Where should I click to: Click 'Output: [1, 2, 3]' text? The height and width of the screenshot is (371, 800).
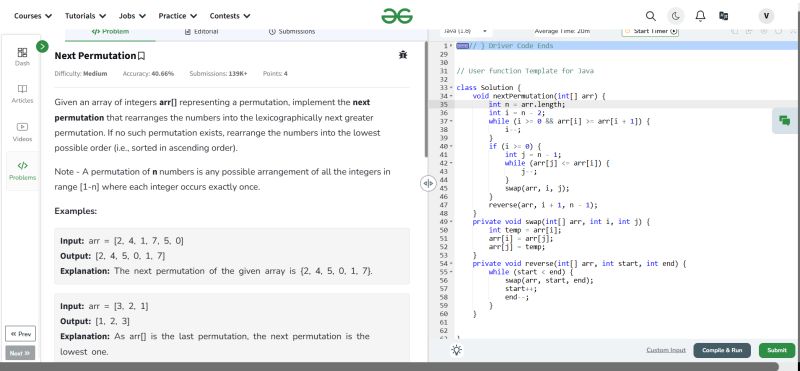coord(95,321)
